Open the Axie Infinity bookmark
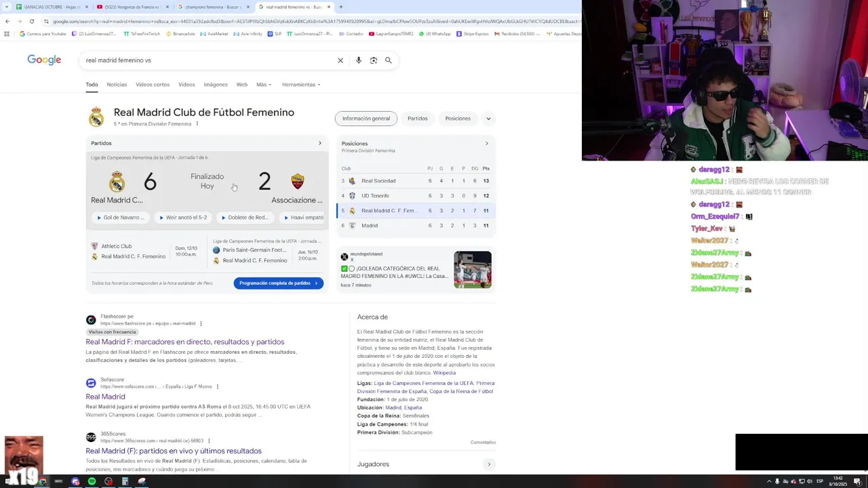 pyautogui.click(x=248, y=34)
